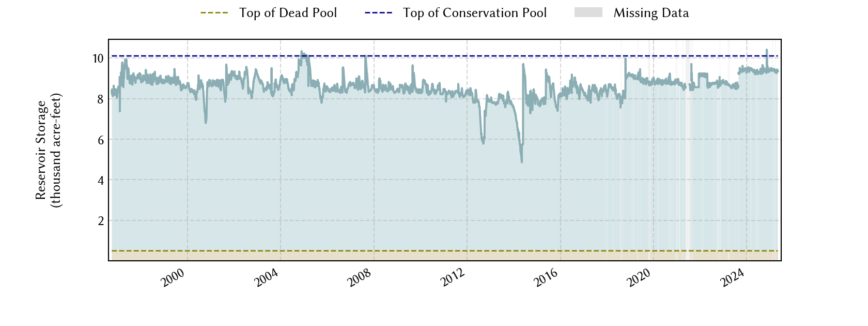
Task: Click the y-axis tick label 4
Action: pyautogui.click(x=101, y=180)
